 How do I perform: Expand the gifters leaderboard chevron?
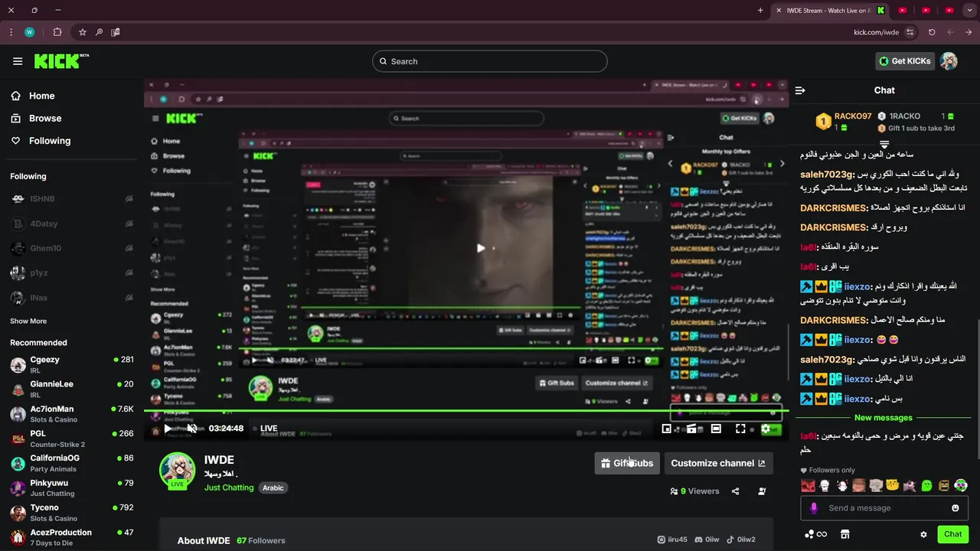click(884, 144)
